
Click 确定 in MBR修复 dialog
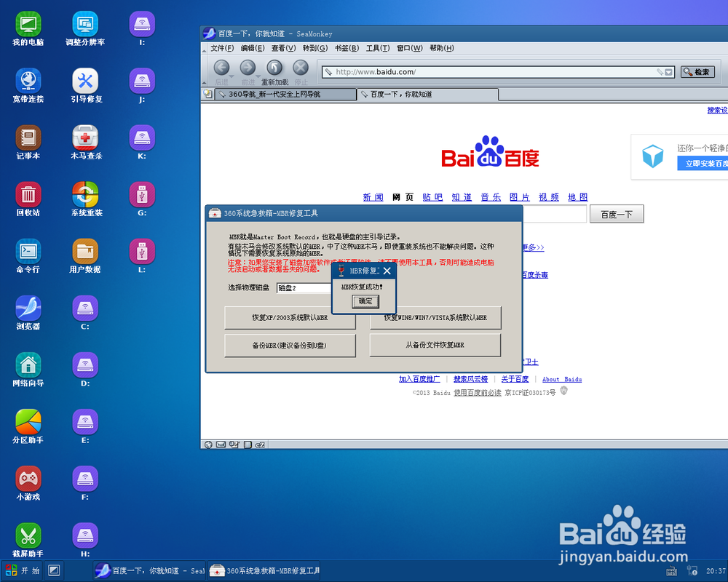coord(365,301)
